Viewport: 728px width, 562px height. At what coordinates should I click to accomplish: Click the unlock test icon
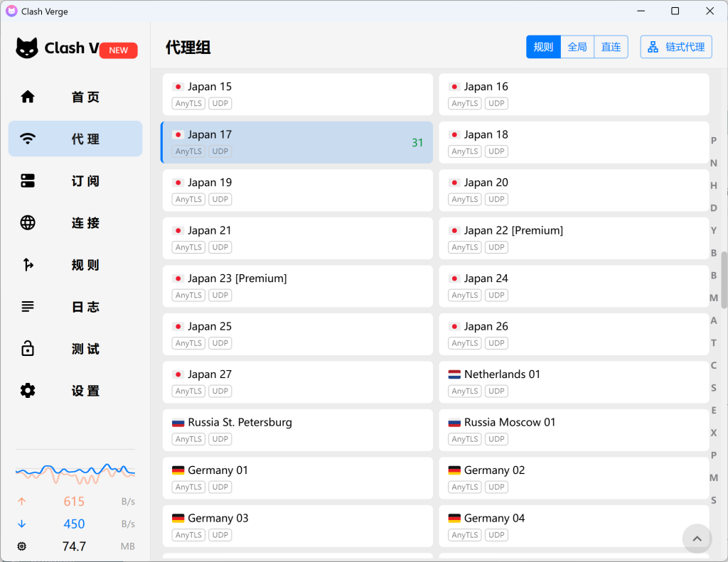pyautogui.click(x=28, y=348)
